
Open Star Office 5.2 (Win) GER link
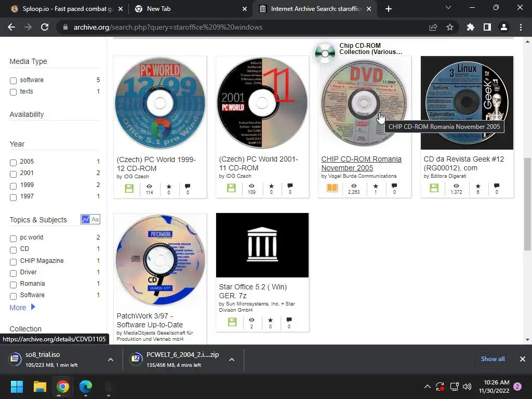(x=253, y=291)
